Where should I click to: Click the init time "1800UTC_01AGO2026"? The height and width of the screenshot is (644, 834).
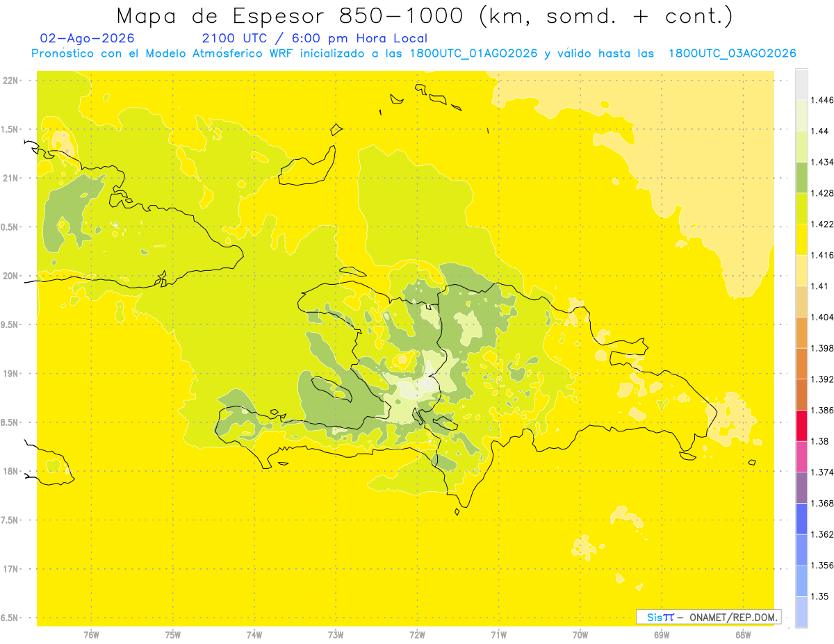coord(473,53)
